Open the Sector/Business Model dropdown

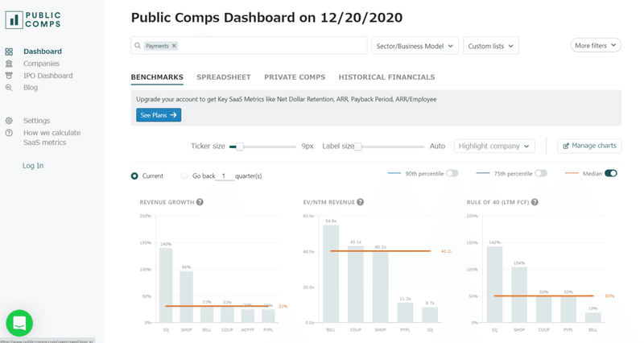(415, 46)
